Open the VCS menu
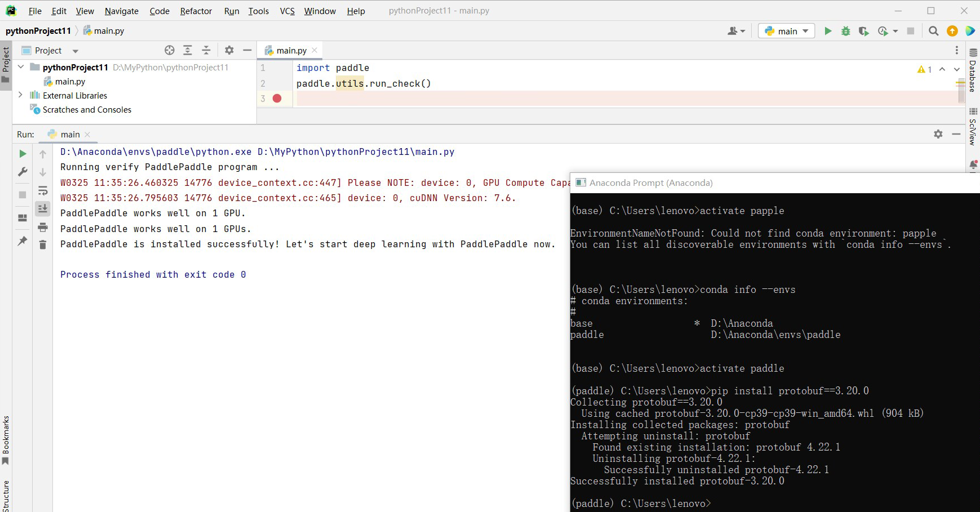Screen dimensions: 980x512 tap(287, 11)
